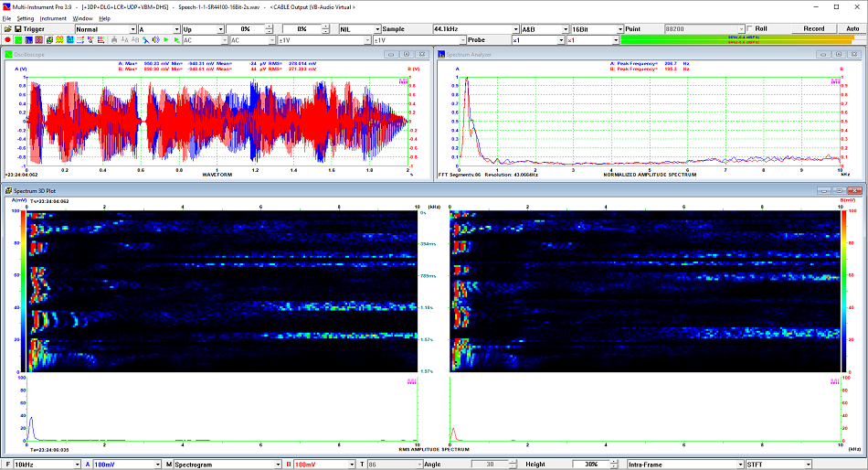Open the green Oscilloscope toolbar icon
This screenshot has width=868, height=470.
point(18,40)
